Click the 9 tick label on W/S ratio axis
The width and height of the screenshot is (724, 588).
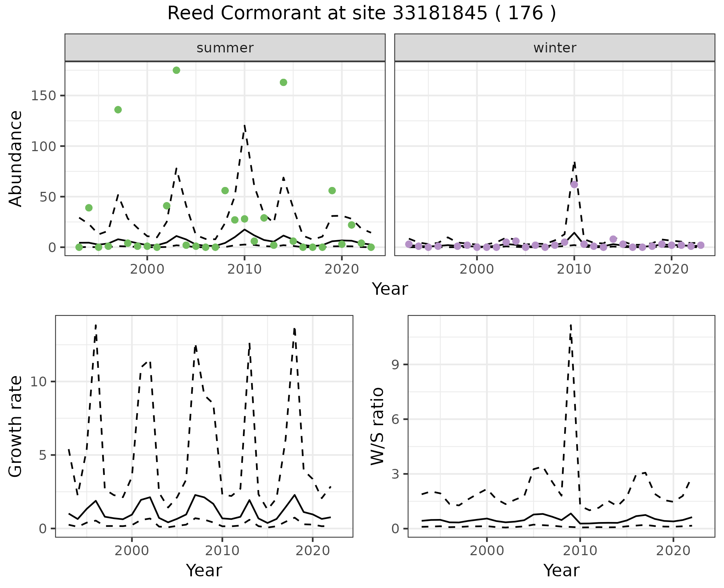point(396,364)
